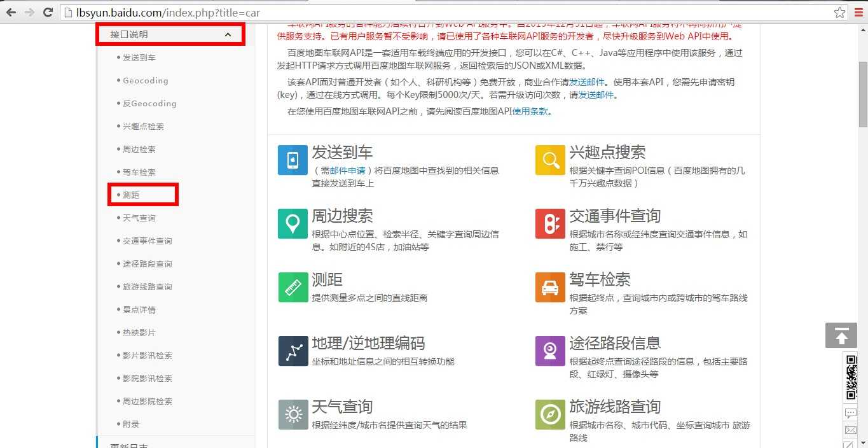Click the envelope mail icon on right edge
This screenshot has height=448, width=868.
(x=850, y=431)
